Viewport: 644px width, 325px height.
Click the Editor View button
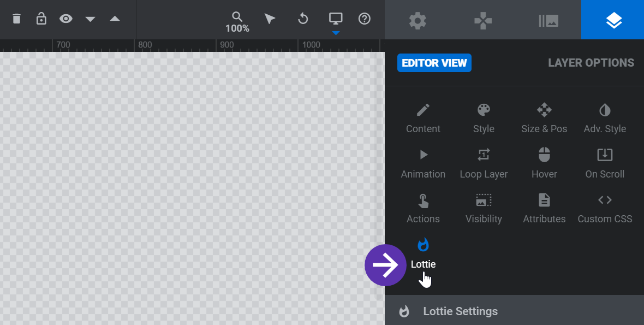pos(434,63)
